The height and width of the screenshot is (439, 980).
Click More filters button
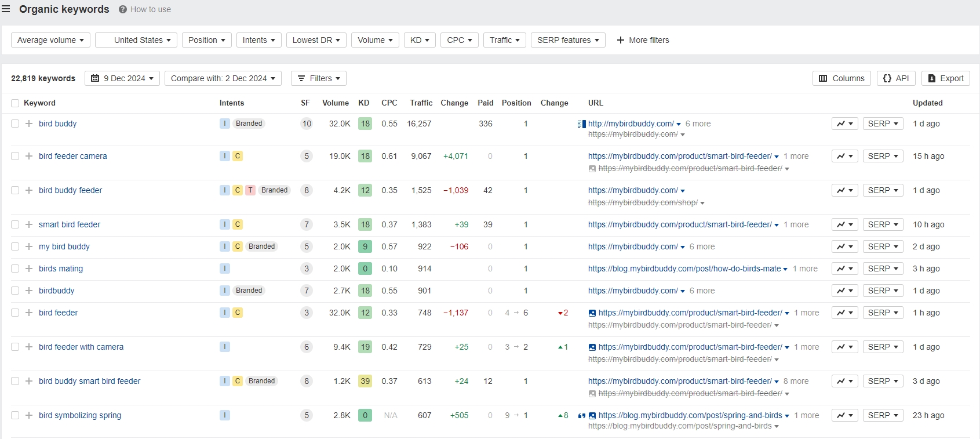tap(643, 40)
